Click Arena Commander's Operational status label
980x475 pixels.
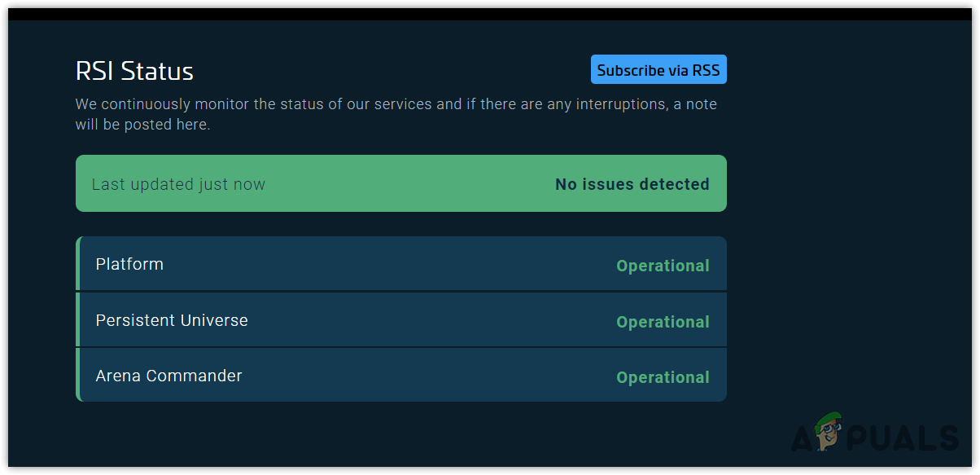pyautogui.click(x=663, y=377)
